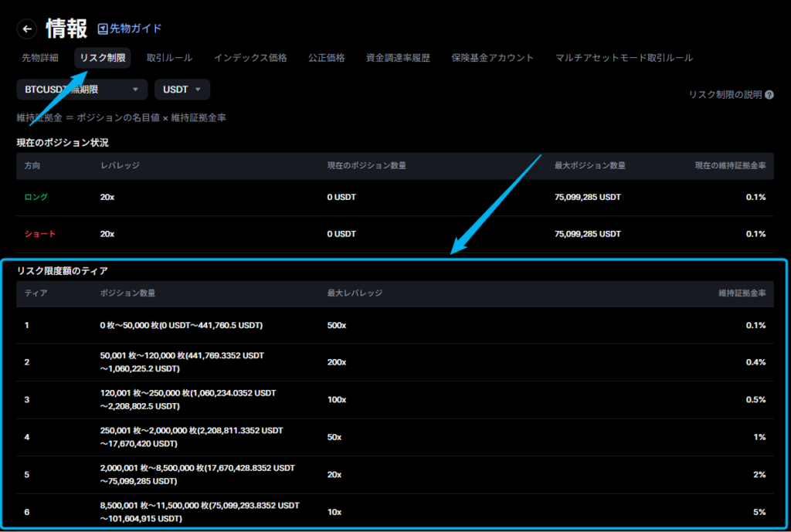Click the ロング row's 75,099,285 USDT value
This screenshot has height=532, width=791.
(x=588, y=197)
